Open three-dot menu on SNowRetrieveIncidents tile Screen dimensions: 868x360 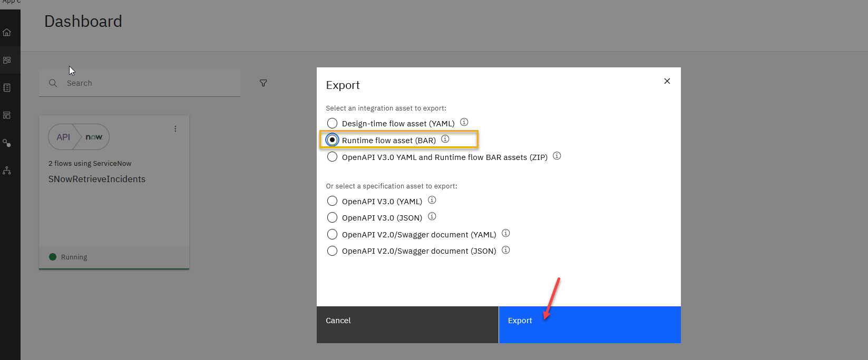point(175,129)
